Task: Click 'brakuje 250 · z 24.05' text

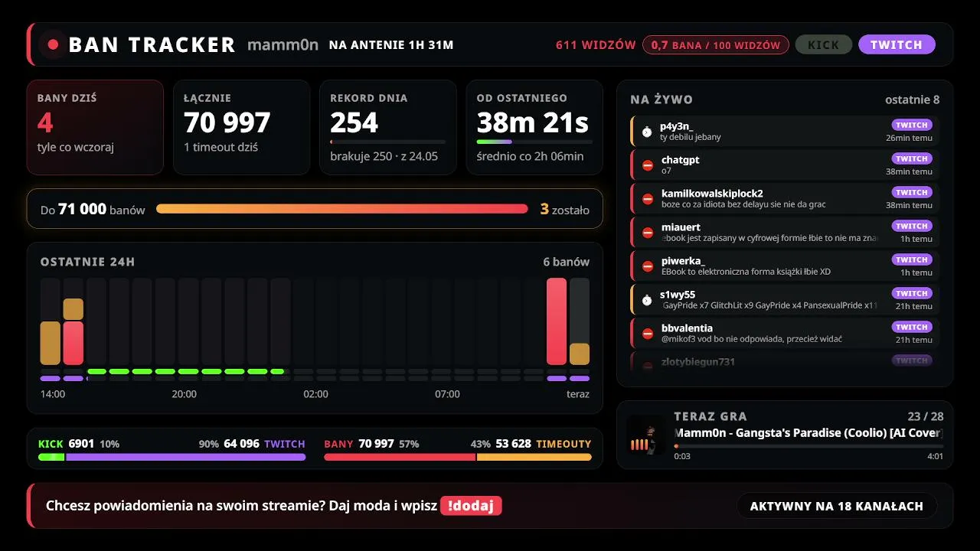Action: (384, 156)
